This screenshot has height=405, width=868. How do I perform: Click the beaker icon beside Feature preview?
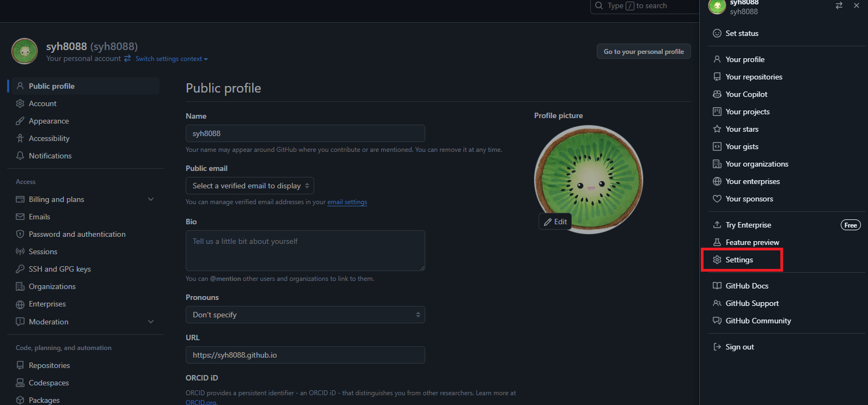717,242
